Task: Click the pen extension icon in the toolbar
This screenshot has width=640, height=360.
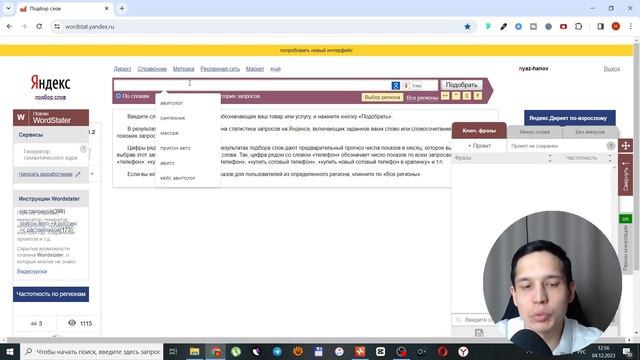Action: (x=503, y=27)
